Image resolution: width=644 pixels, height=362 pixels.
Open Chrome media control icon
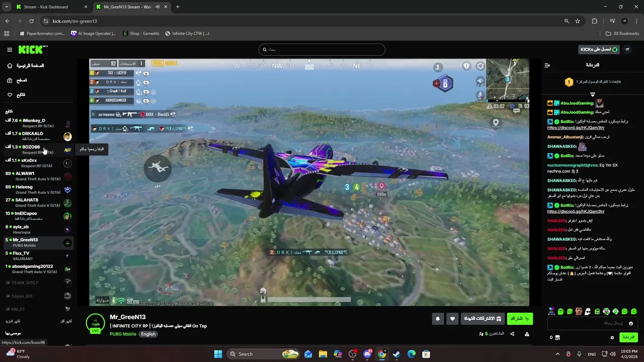[612, 21]
